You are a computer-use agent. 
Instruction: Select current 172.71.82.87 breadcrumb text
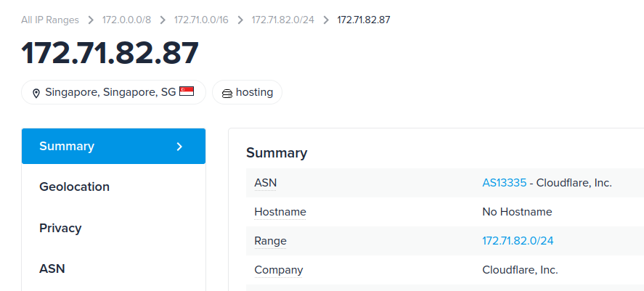(364, 20)
